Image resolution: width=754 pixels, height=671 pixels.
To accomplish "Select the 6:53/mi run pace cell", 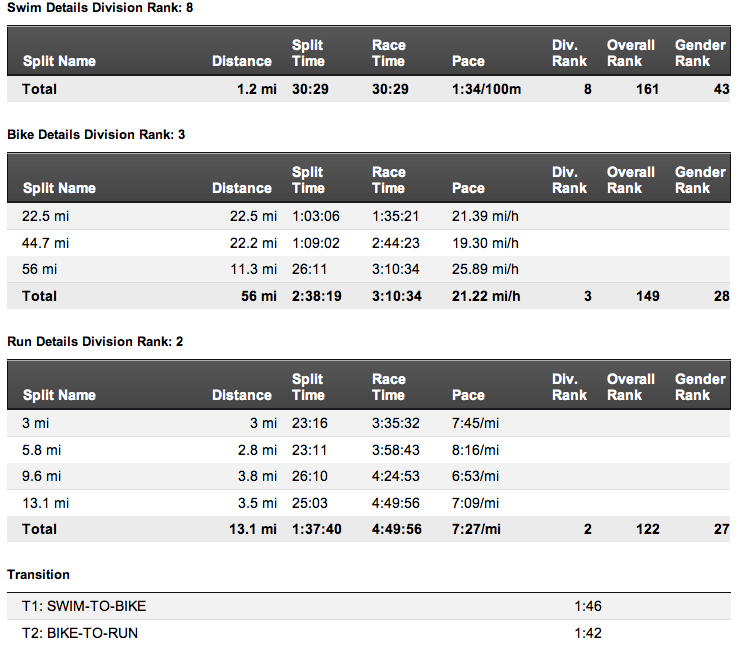I will tap(475, 476).
